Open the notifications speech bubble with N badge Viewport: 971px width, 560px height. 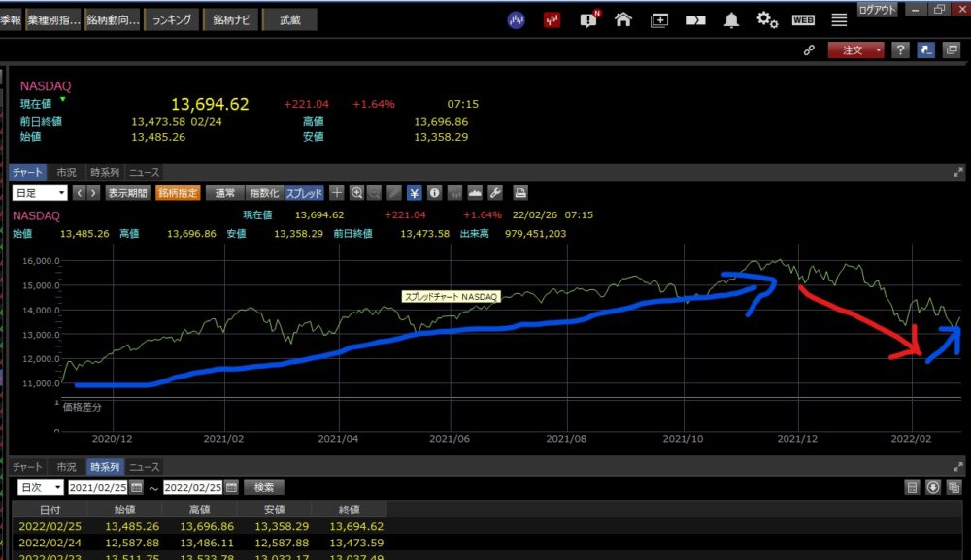click(x=589, y=19)
